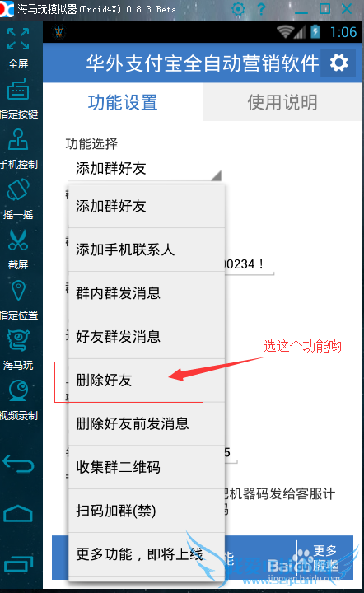Image resolution: width=364 pixels, height=593 pixels.
Task: Trigger the 摇一摇 shake icon
Action: click(x=18, y=190)
